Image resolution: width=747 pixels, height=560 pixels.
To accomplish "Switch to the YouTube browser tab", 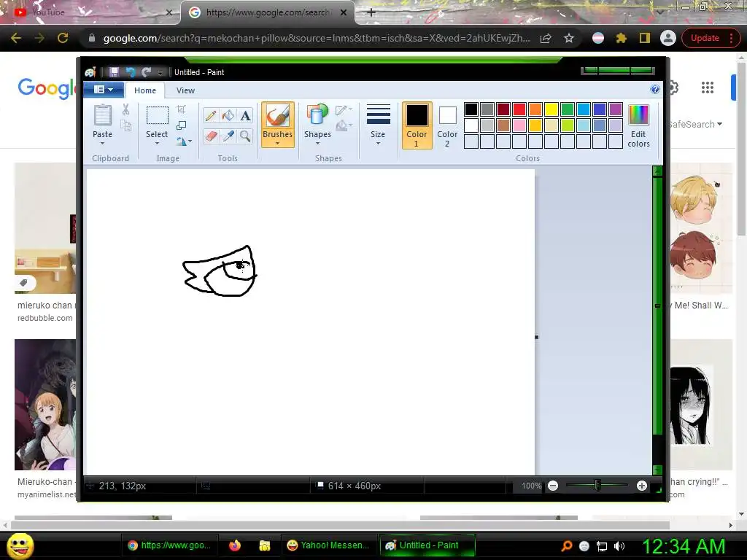I will pos(90,12).
